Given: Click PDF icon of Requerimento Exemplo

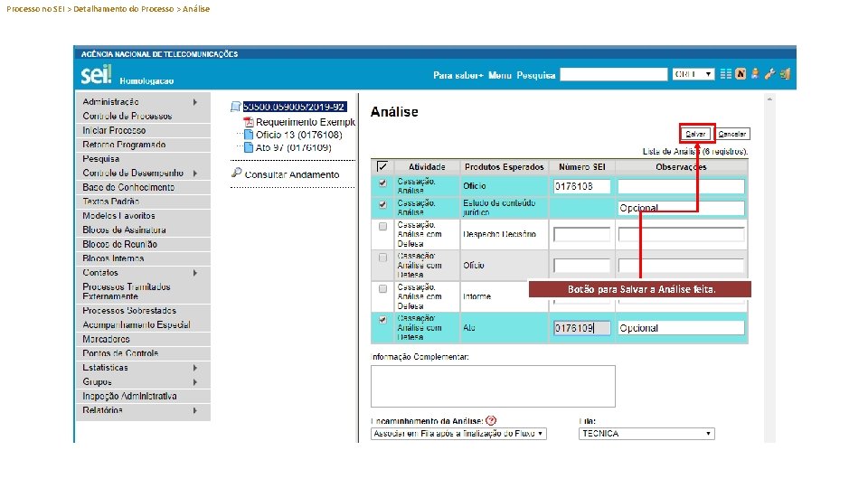Looking at the screenshot, I should point(249,122).
